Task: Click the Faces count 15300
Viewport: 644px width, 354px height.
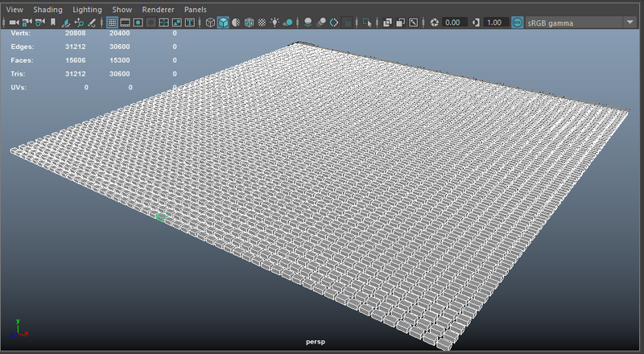Action: tap(119, 60)
